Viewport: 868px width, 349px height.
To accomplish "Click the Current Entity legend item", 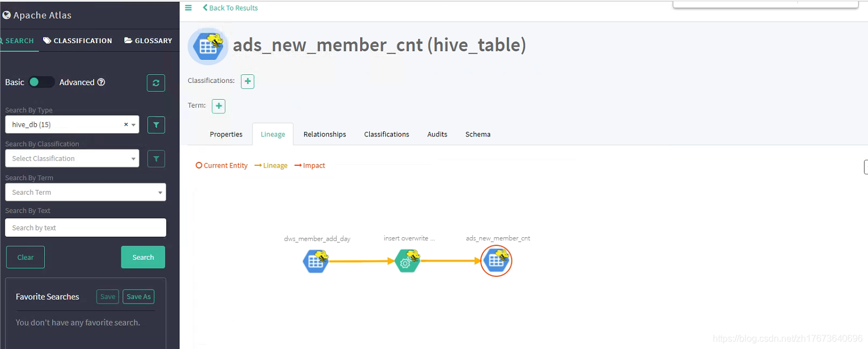I will point(221,166).
